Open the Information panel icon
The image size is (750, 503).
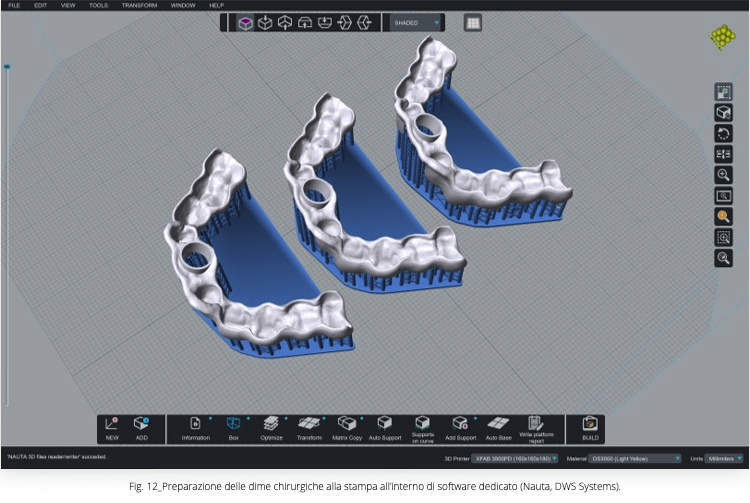pos(196,425)
